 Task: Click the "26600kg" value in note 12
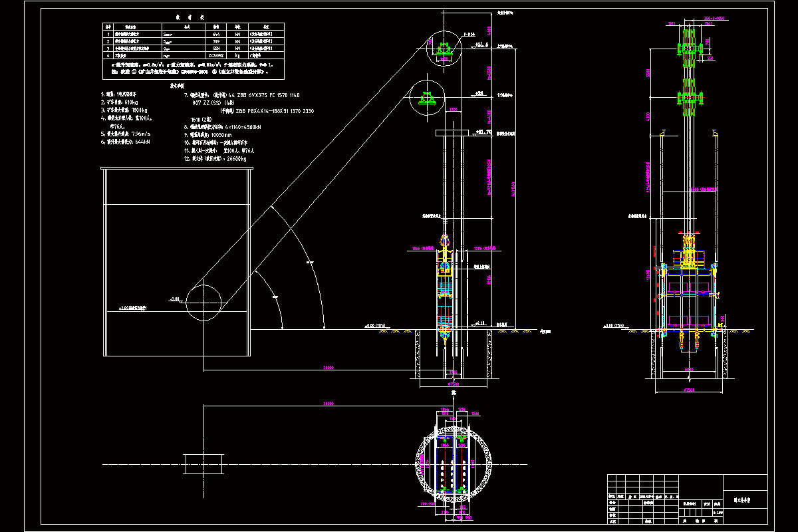(237, 160)
